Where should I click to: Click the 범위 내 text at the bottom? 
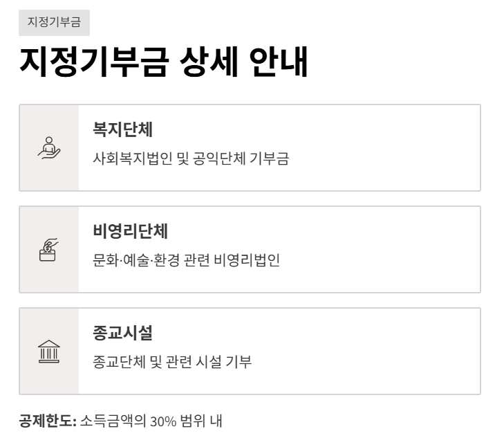click(201, 421)
